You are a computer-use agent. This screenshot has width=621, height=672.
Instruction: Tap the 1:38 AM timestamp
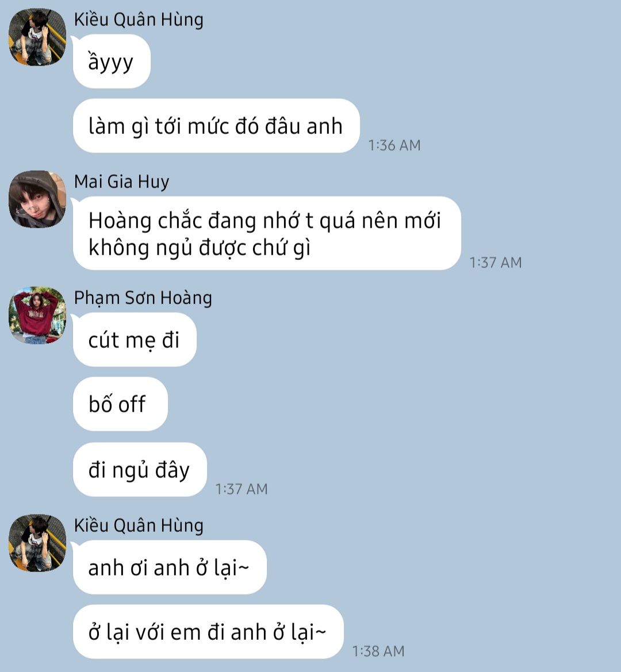coord(378,651)
